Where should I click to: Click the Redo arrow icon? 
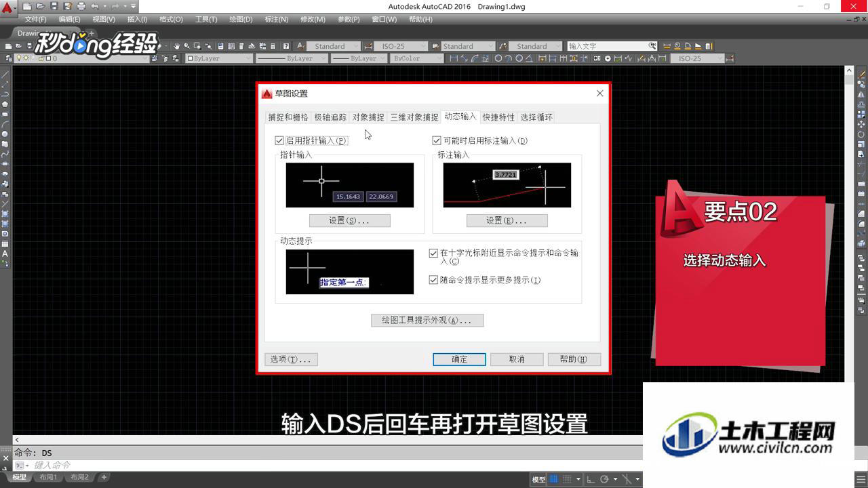115,6
